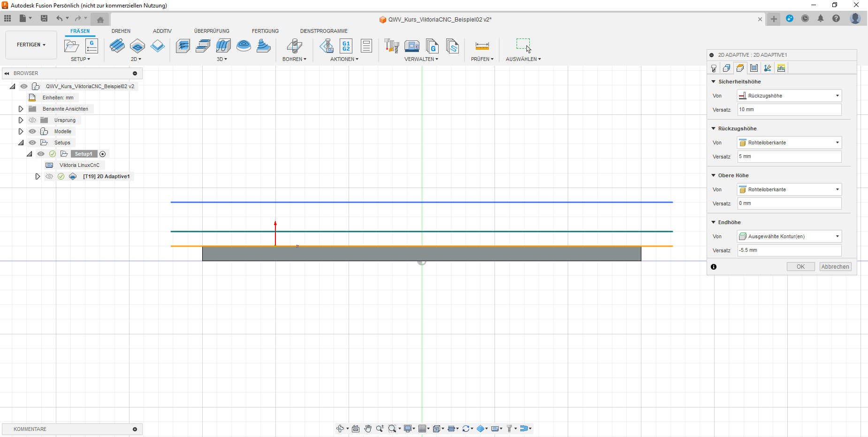
Task: Open the Post Process G1 G2 icon
Action: 346,46
